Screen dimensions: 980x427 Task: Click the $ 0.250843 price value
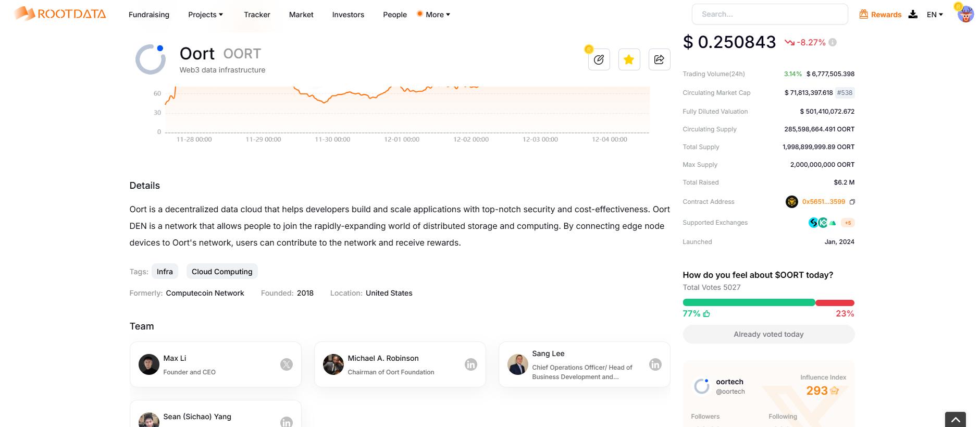tap(729, 42)
